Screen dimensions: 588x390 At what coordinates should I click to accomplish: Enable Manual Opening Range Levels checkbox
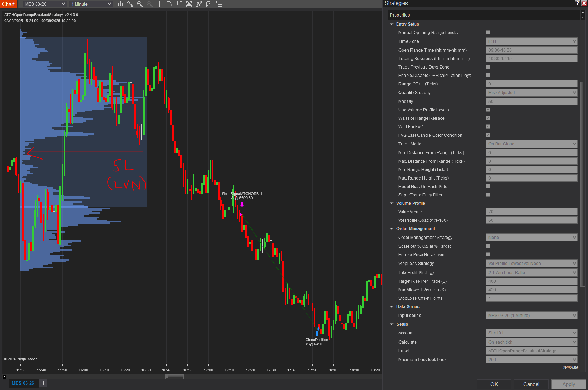(488, 32)
